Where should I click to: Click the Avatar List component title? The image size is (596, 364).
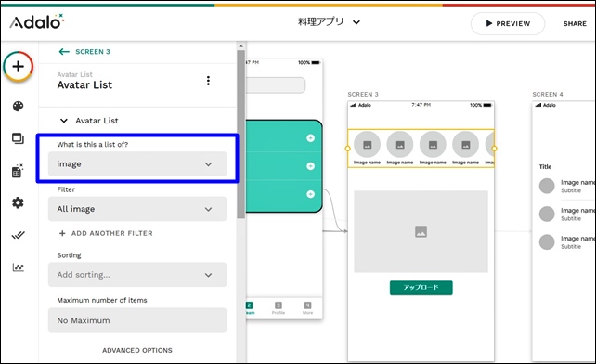coord(84,84)
